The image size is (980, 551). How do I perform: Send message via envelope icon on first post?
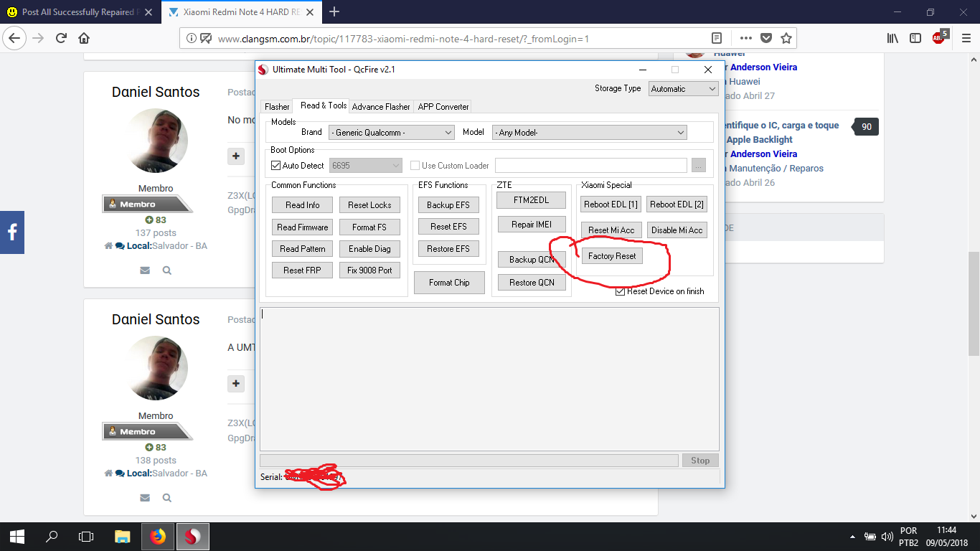click(145, 270)
